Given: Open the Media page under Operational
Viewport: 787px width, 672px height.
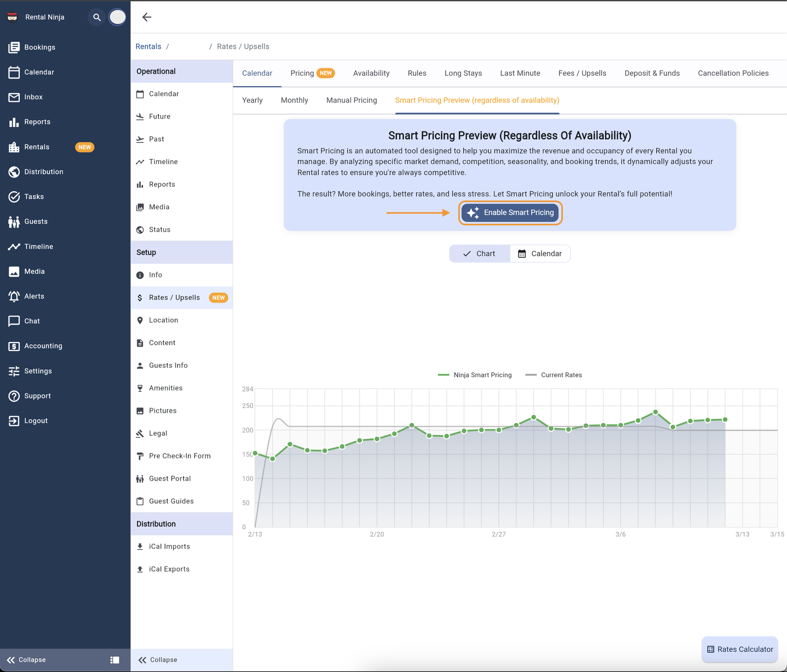Looking at the screenshot, I should point(158,207).
